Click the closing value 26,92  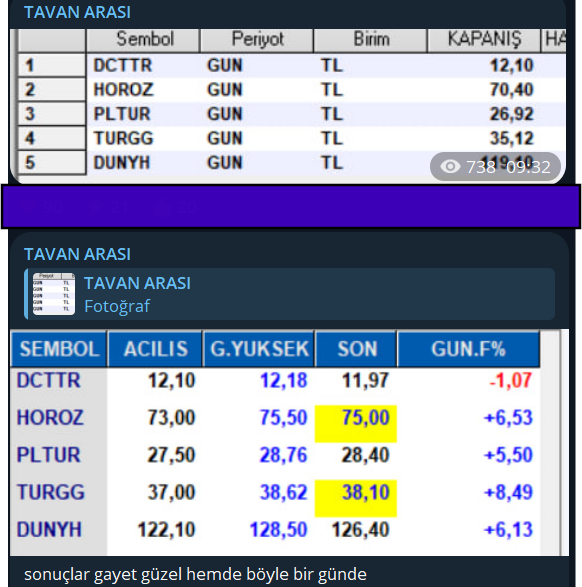pos(511,114)
